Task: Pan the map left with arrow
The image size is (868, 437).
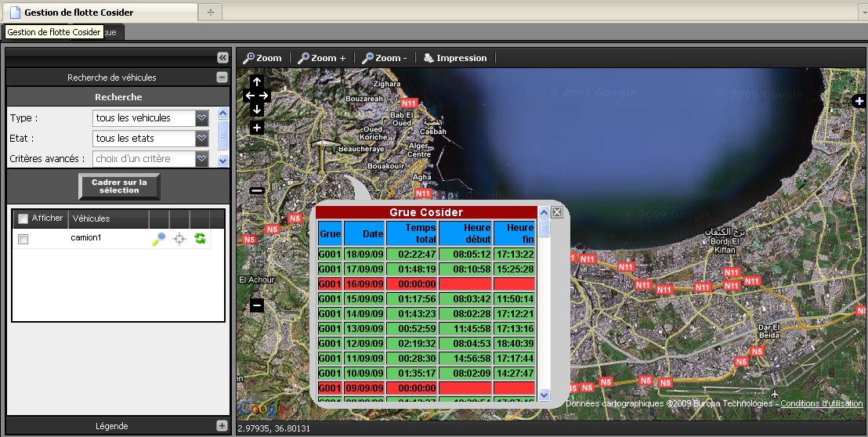Action: pyautogui.click(x=250, y=96)
